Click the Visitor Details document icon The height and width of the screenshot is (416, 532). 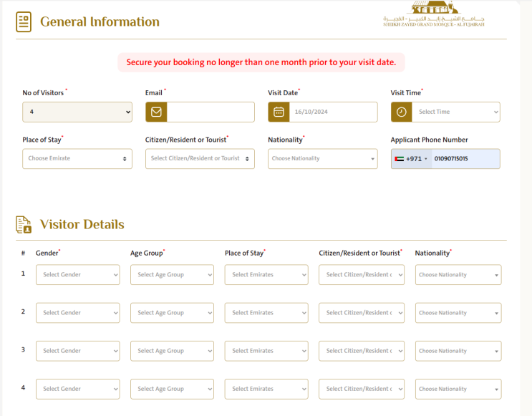[24, 225]
